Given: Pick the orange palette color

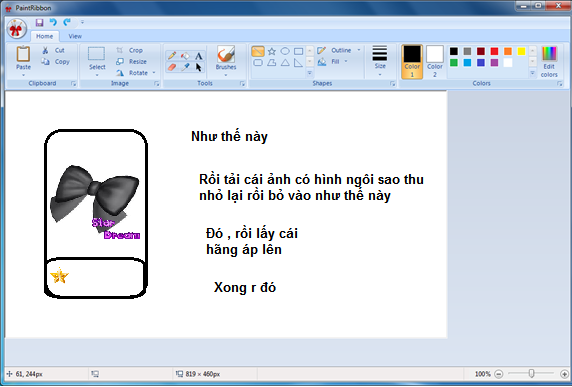Looking at the screenshot, I should 508,51.
